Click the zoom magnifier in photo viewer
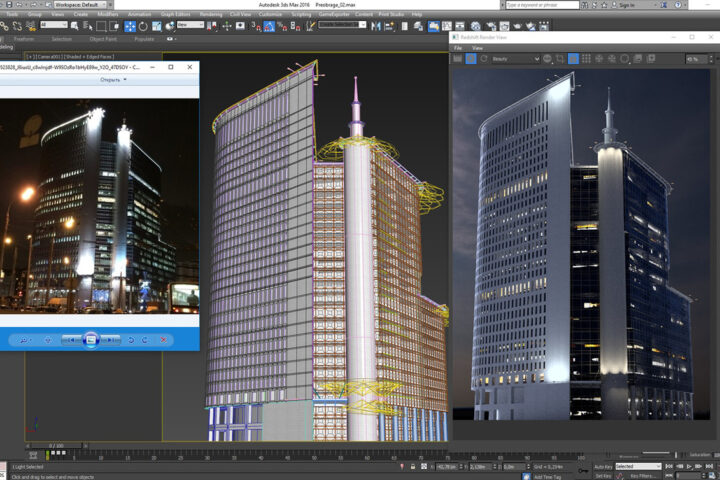 [24, 340]
